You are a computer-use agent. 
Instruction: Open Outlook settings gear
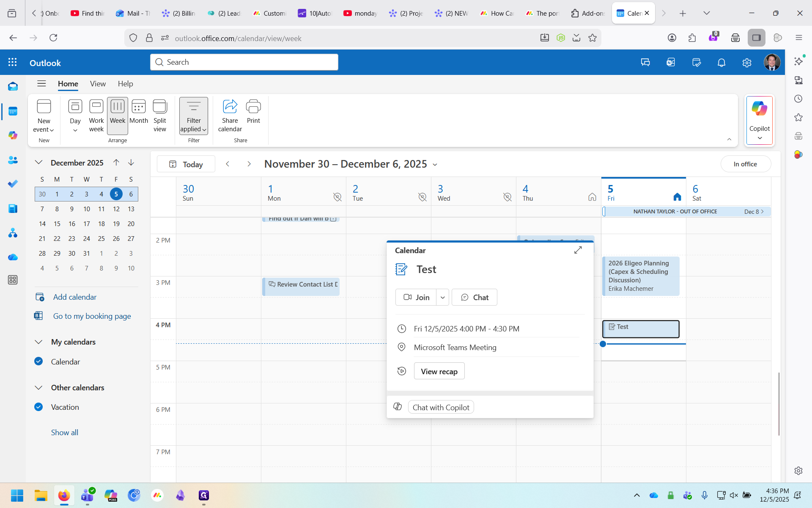(747, 63)
